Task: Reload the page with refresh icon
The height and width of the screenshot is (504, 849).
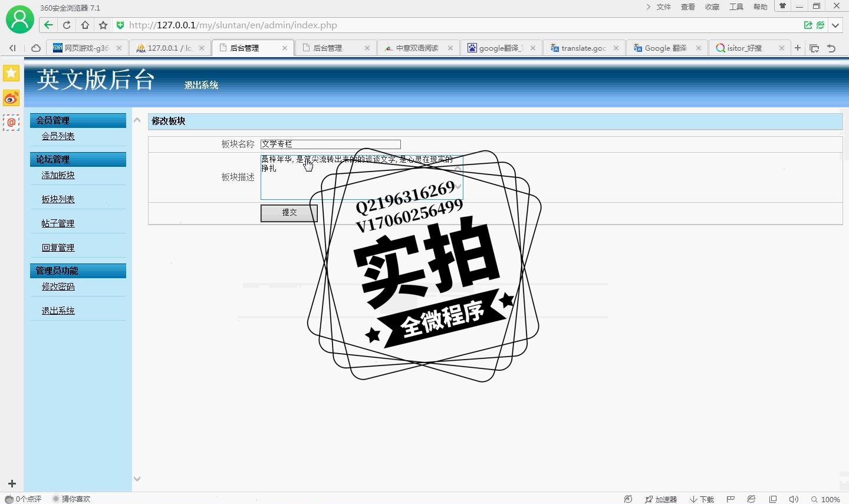Action: tap(67, 25)
